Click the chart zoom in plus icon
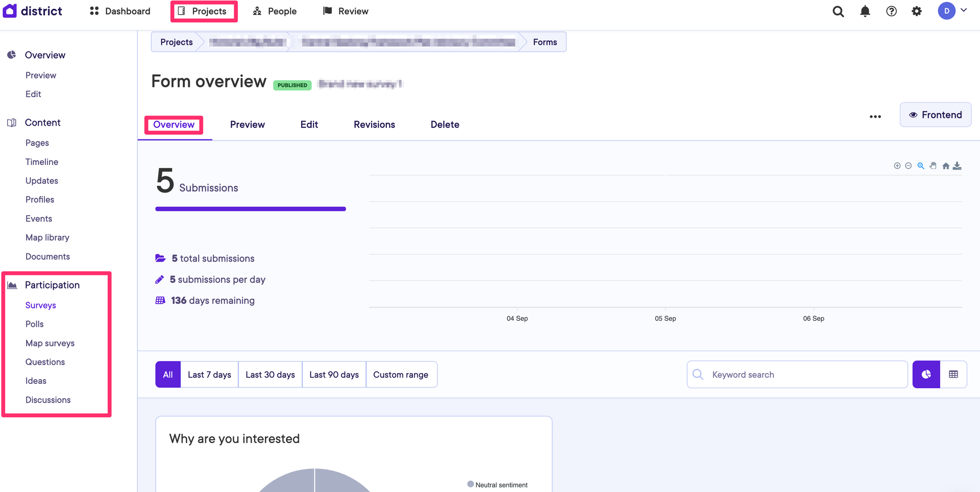 tap(897, 166)
